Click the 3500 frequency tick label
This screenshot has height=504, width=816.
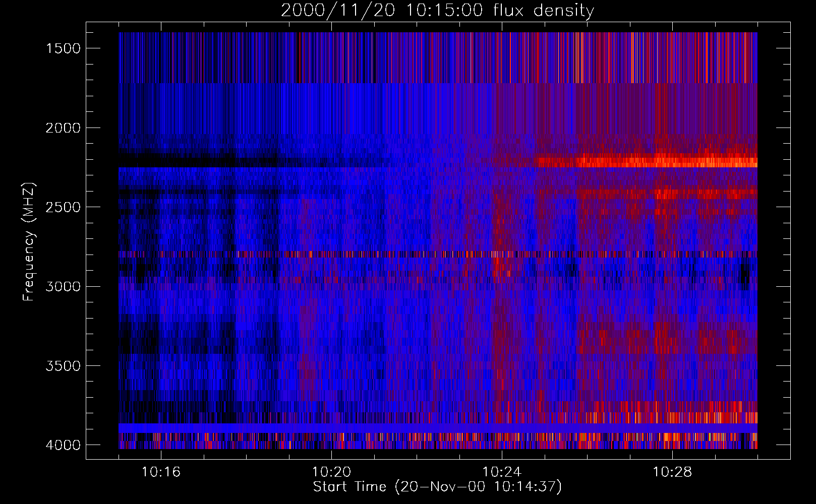point(63,366)
